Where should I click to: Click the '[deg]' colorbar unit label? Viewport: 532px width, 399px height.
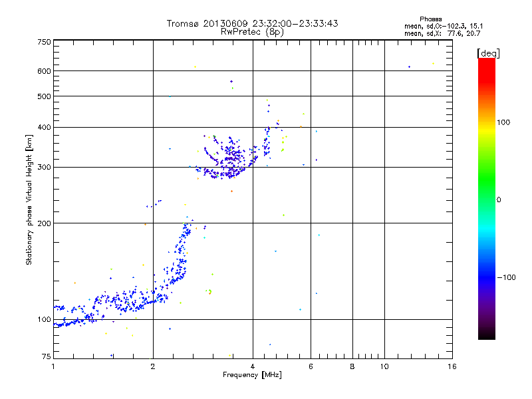click(488, 53)
